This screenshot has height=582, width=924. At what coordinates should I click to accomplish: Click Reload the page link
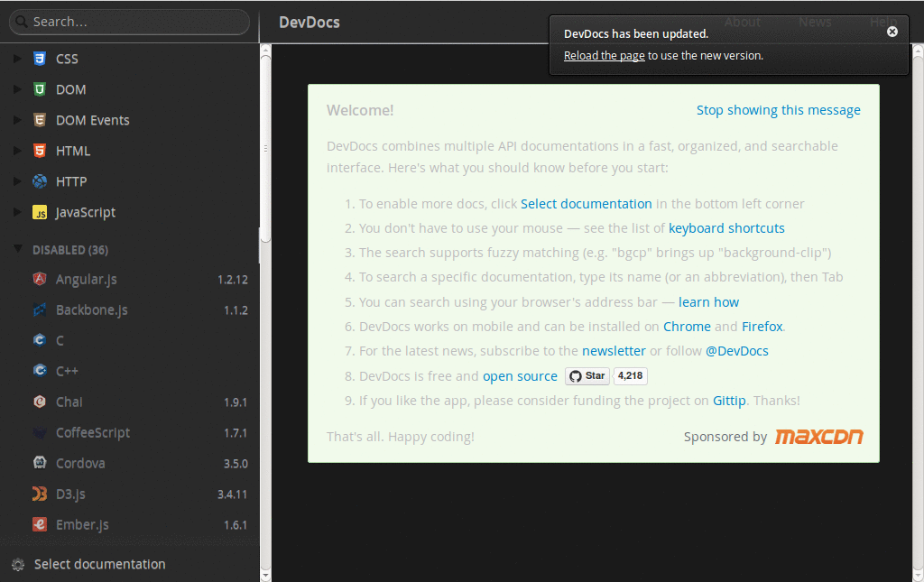(604, 55)
